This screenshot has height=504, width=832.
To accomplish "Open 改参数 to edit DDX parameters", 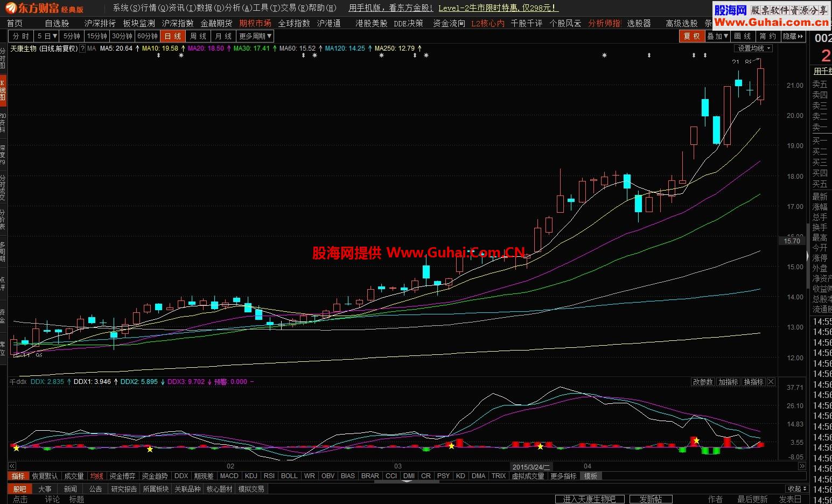I will pyautogui.click(x=702, y=381).
